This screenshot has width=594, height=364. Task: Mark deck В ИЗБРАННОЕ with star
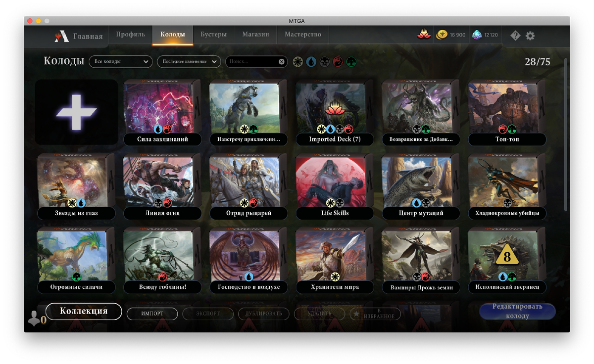(x=375, y=314)
